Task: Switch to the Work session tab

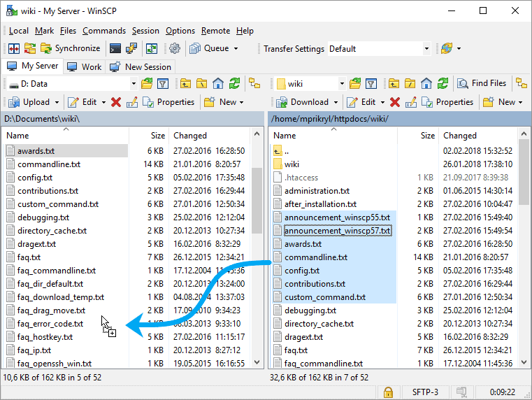Action: [x=84, y=67]
